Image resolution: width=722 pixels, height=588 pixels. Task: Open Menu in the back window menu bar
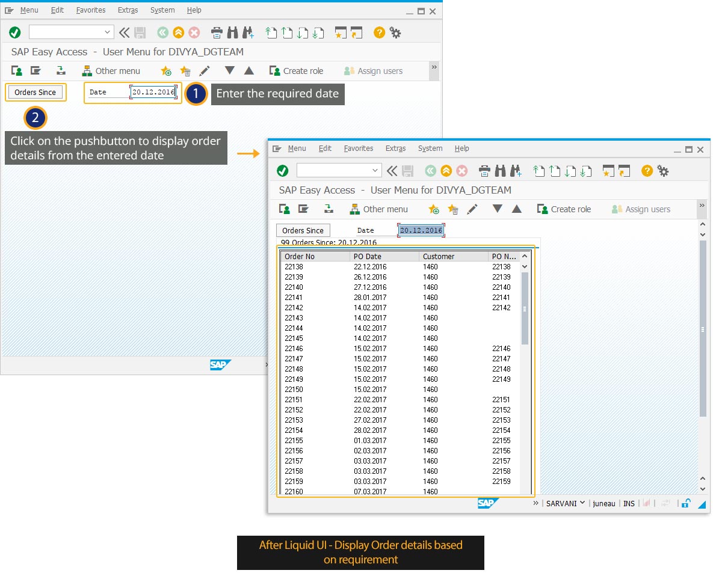pyautogui.click(x=29, y=10)
